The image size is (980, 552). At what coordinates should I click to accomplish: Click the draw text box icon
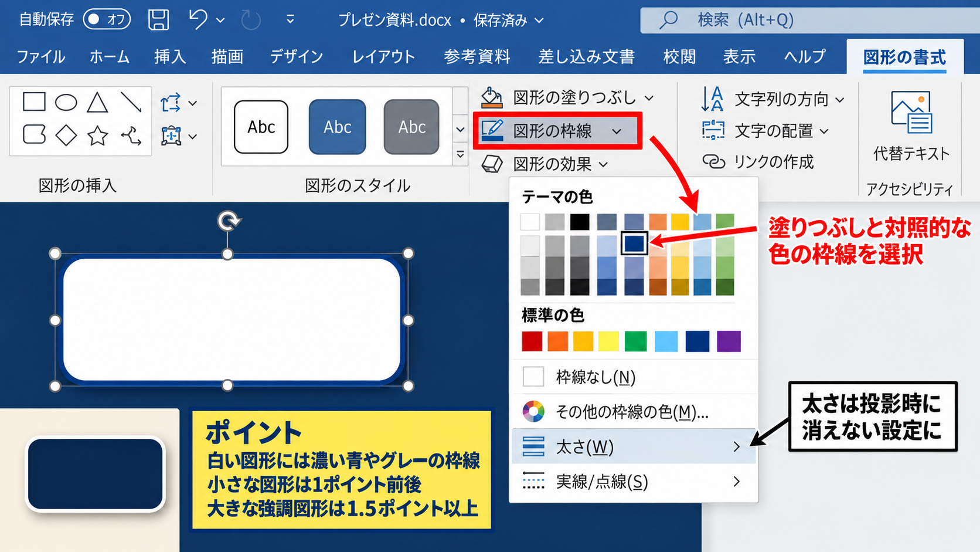pos(171,136)
